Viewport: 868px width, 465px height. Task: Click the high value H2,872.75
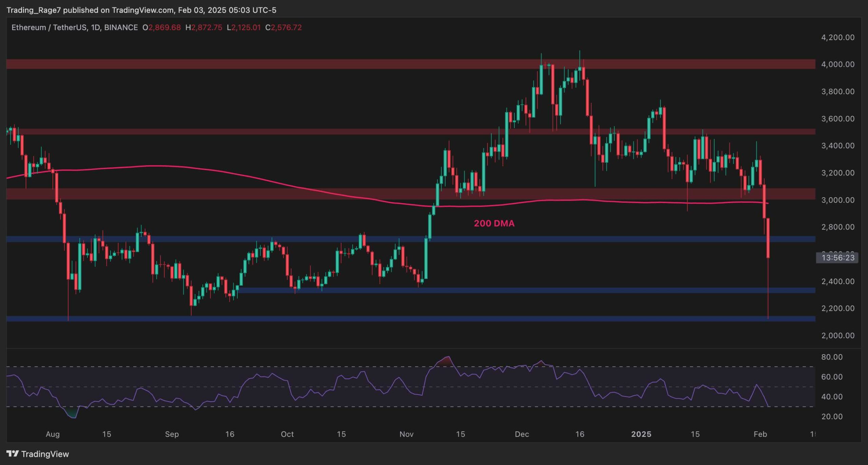pos(204,27)
